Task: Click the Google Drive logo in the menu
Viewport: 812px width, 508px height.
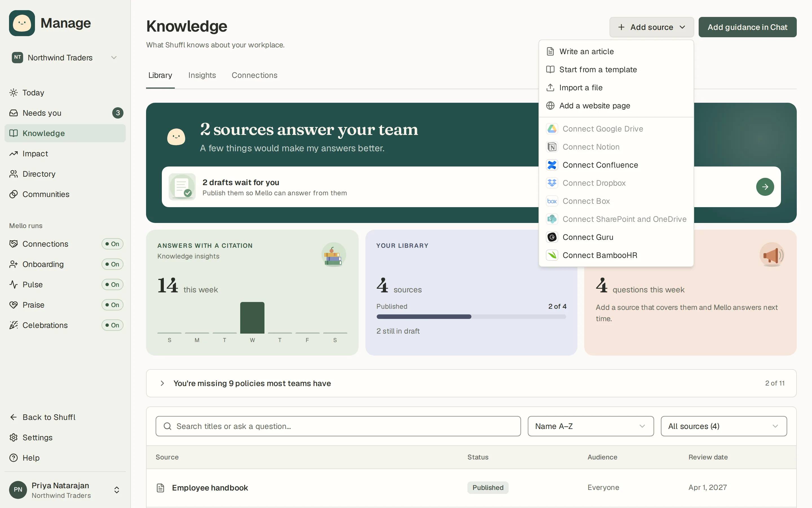Action: click(x=552, y=129)
